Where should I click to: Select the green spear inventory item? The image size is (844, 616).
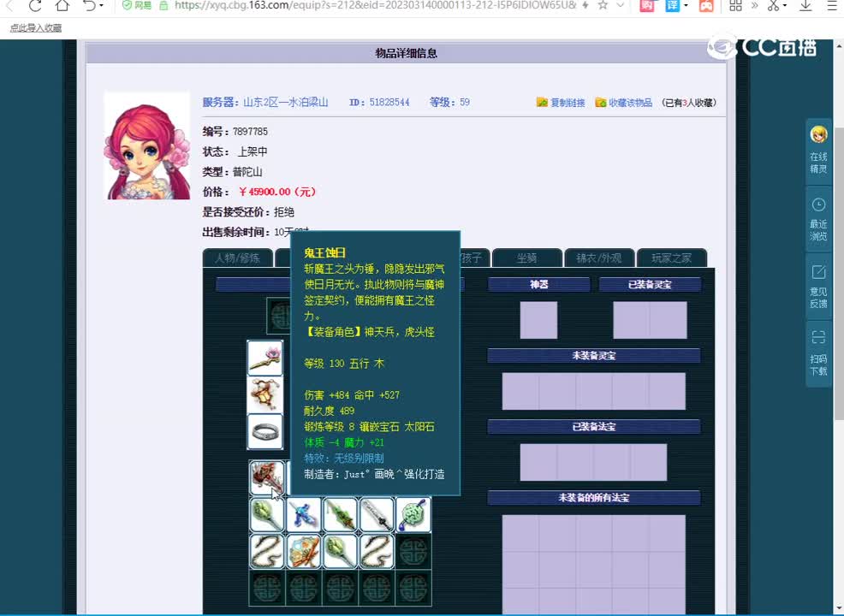pos(340,515)
